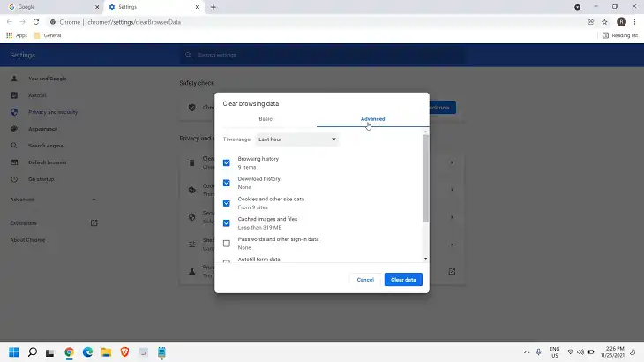Open the Reading list

(x=620, y=35)
